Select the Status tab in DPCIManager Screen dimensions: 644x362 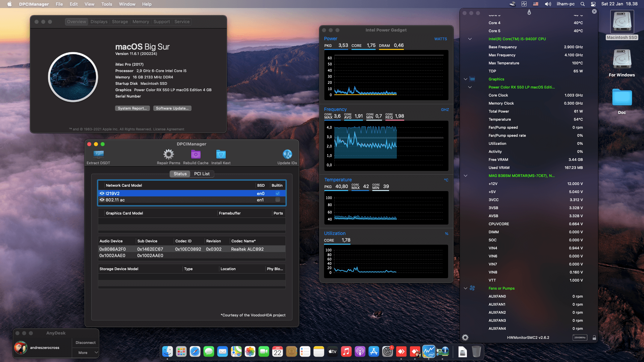coord(180,174)
